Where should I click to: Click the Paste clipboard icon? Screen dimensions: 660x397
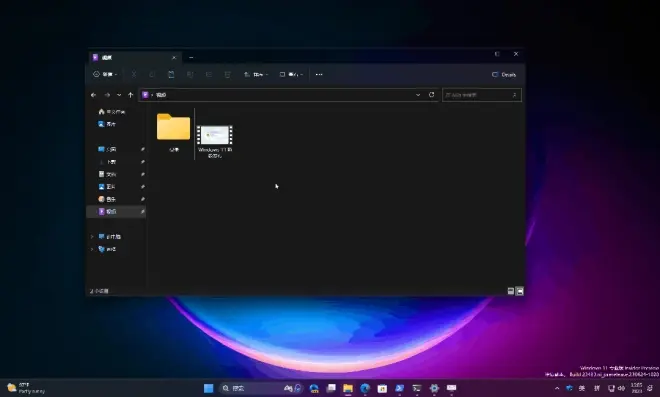171,75
